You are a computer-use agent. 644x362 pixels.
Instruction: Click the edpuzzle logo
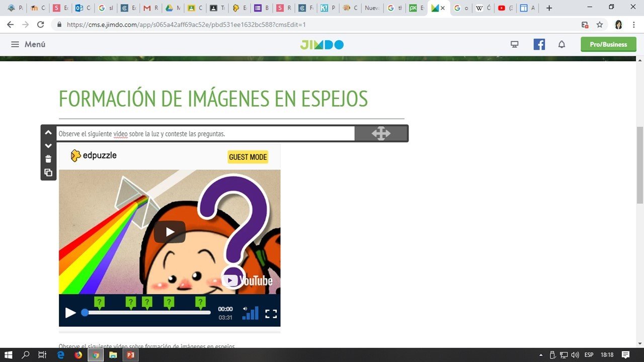click(x=94, y=156)
